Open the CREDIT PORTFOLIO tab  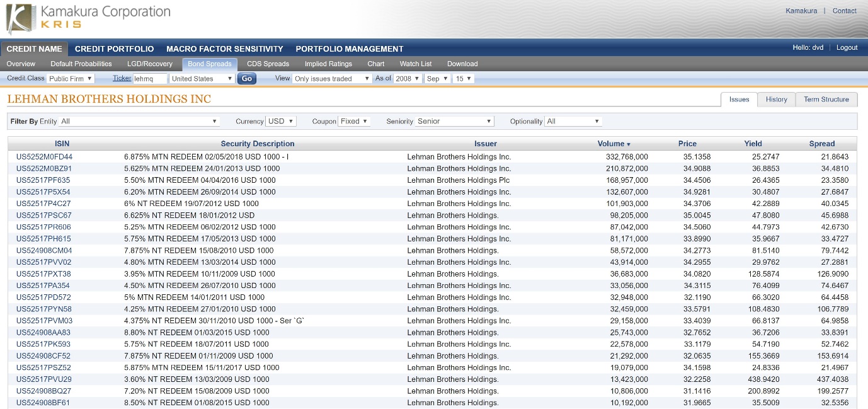pos(114,49)
